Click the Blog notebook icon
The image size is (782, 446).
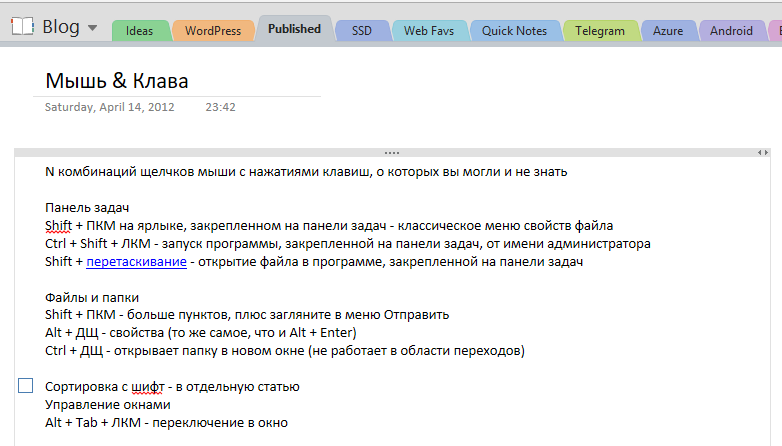(22, 27)
